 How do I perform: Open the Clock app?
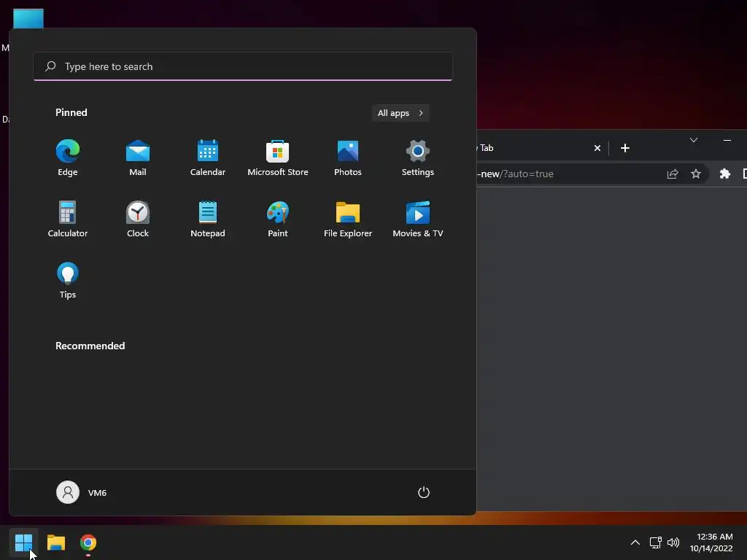(138, 219)
